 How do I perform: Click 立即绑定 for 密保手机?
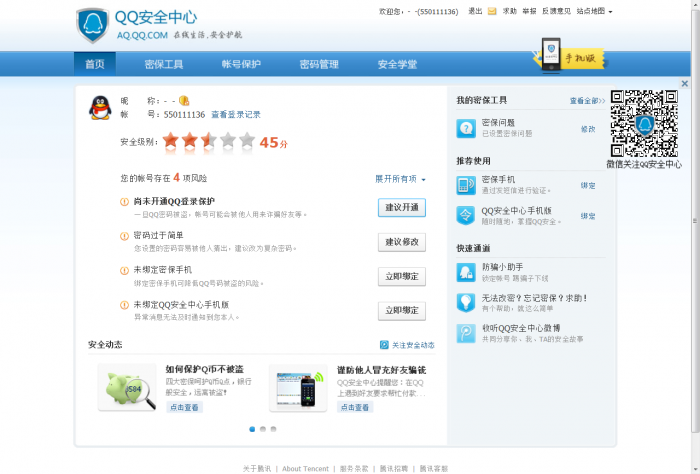pyautogui.click(x=402, y=276)
